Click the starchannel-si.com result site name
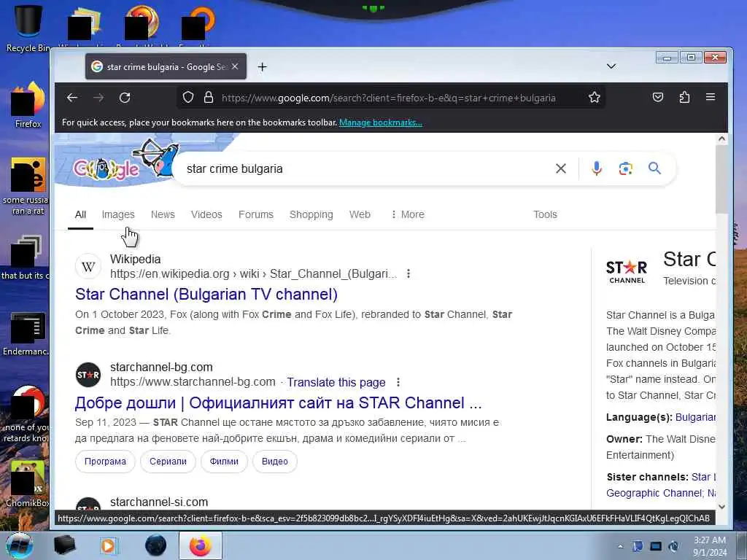The height and width of the screenshot is (560, 747). click(x=159, y=502)
